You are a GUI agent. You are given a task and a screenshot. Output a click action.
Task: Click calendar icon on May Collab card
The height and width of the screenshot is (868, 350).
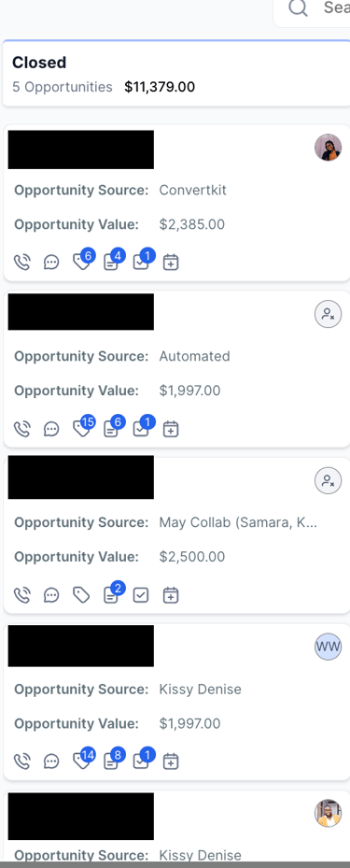171,595
